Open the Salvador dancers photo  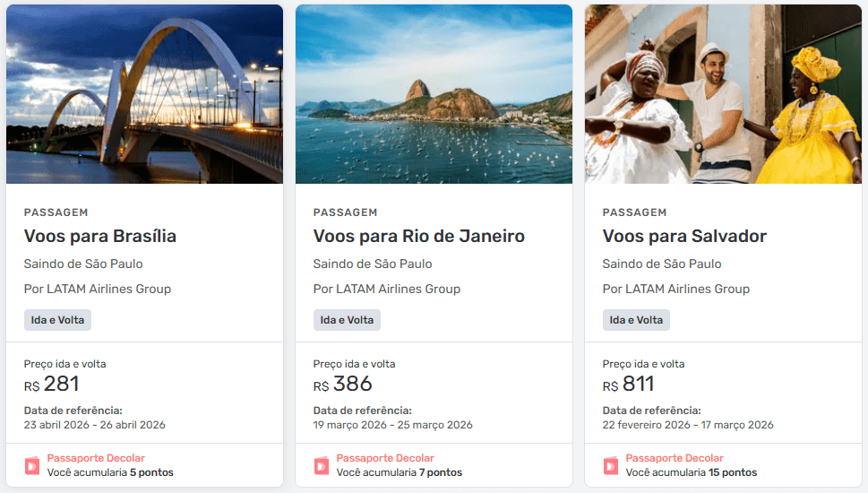(x=723, y=94)
